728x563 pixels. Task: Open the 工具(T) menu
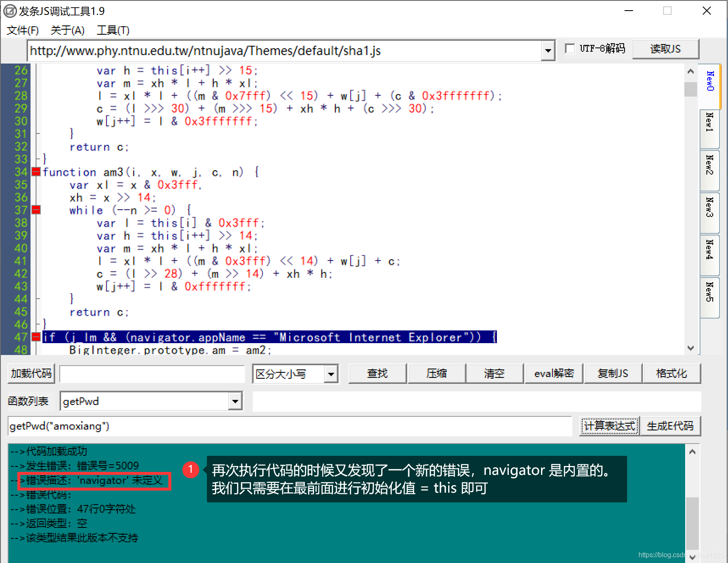coord(113,31)
